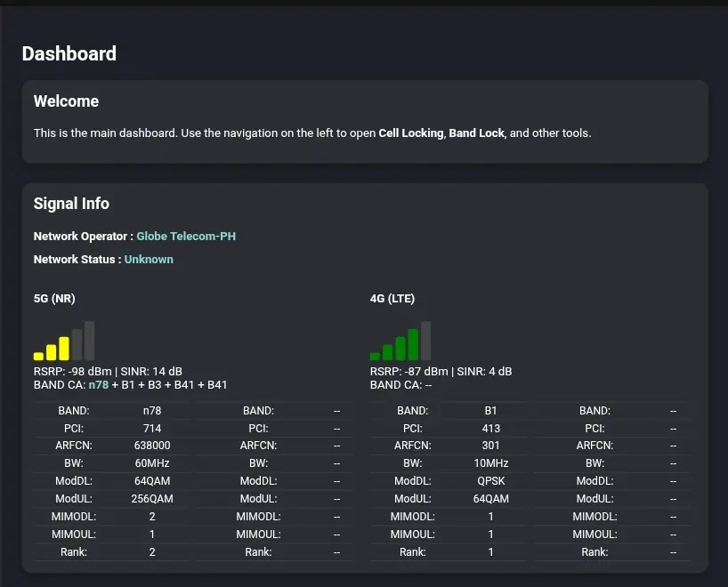
Task: Click the LTE PCI value 413
Action: coord(490,429)
